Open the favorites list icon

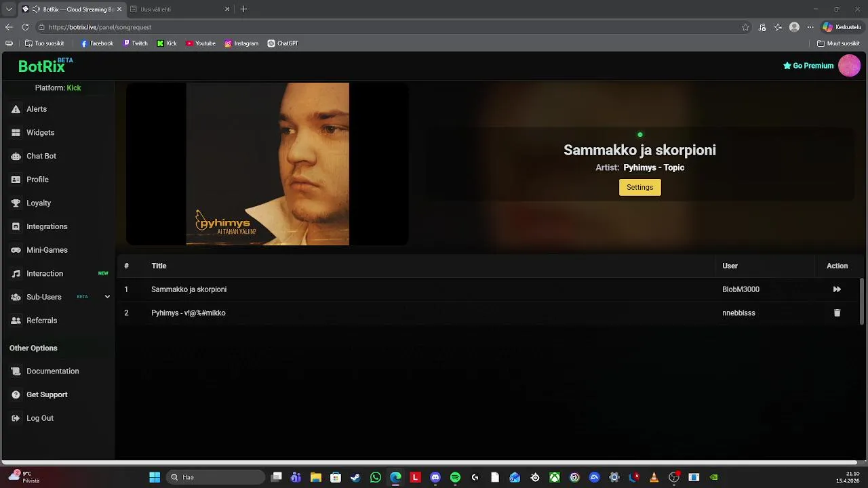tap(778, 27)
